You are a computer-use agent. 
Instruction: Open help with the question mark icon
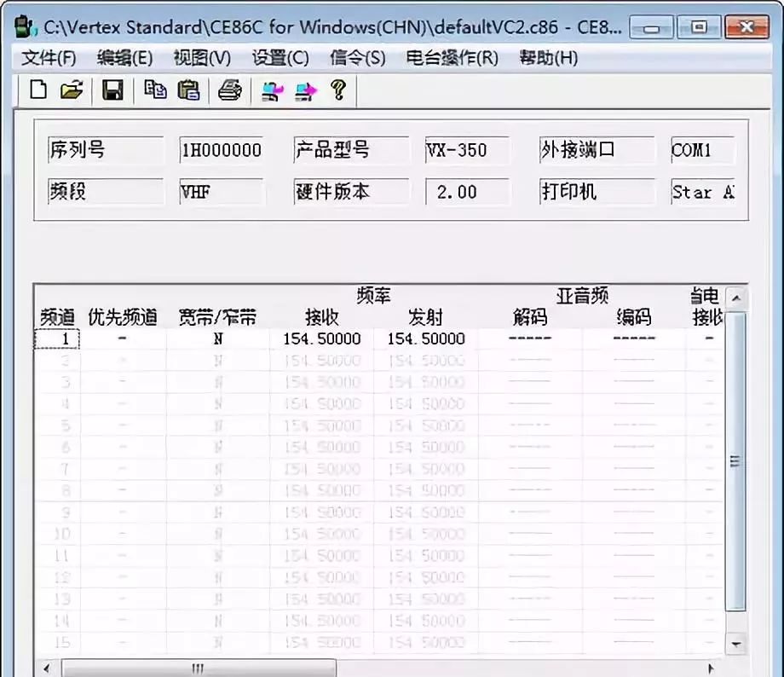(x=337, y=90)
